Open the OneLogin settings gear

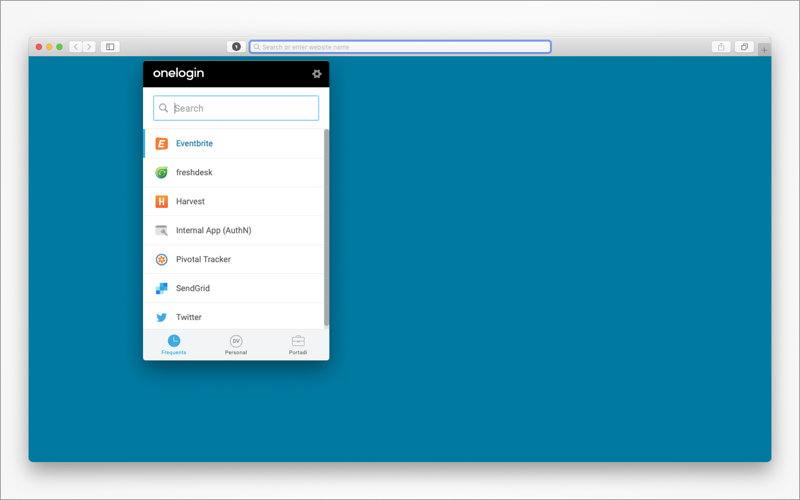click(x=316, y=74)
